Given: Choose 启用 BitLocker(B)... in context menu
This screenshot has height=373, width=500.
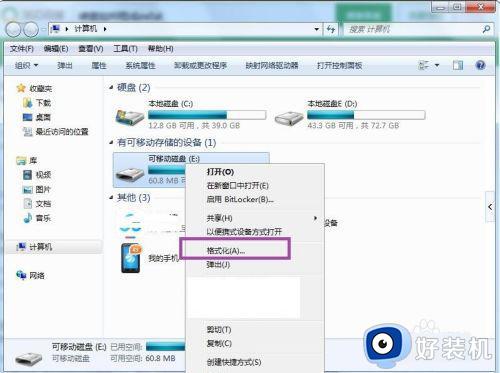Looking at the screenshot, I should (240, 199).
